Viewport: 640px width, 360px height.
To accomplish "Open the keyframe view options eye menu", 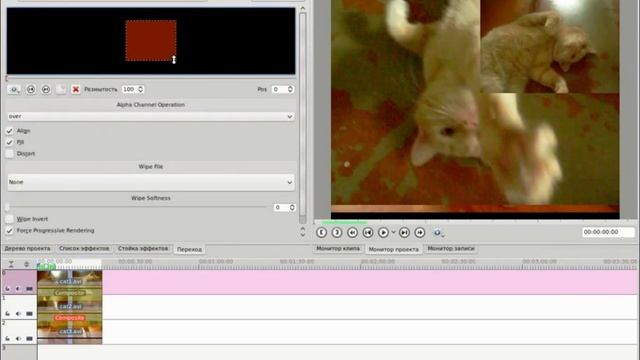I will tap(14, 89).
